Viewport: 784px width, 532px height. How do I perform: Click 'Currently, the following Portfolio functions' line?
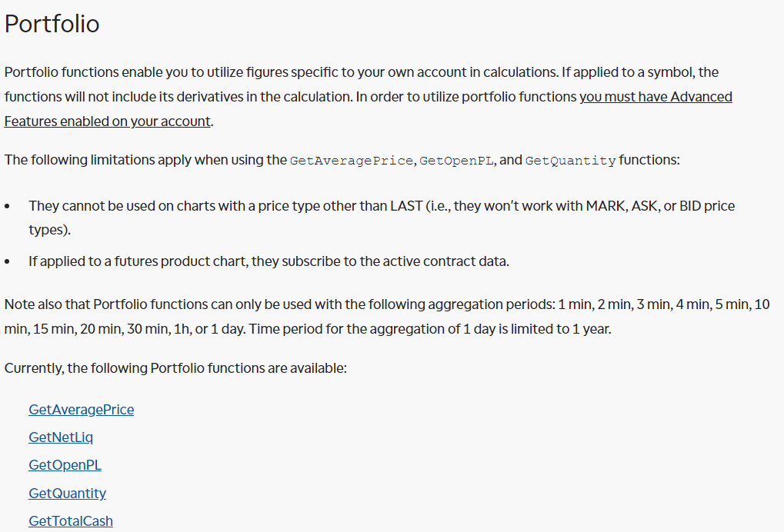[x=175, y=368]
